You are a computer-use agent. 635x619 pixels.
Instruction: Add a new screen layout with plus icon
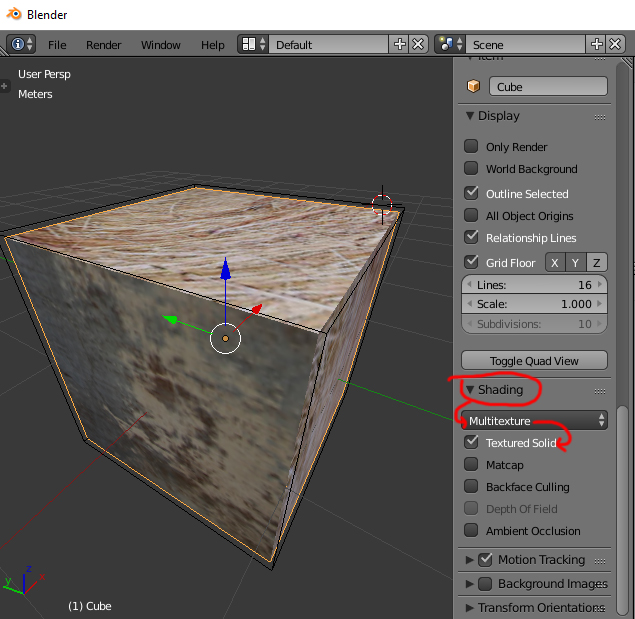click(x=399, y=44)
